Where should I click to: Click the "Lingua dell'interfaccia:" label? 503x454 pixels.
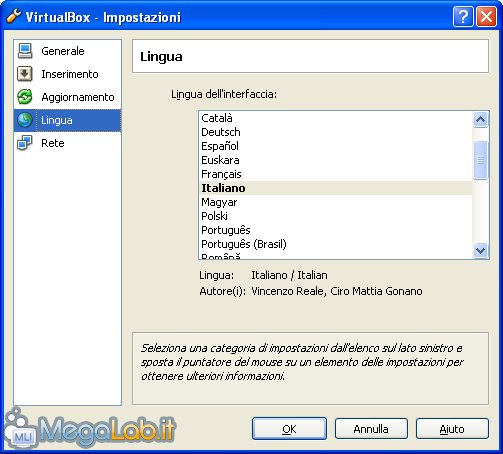coord(224,94)
